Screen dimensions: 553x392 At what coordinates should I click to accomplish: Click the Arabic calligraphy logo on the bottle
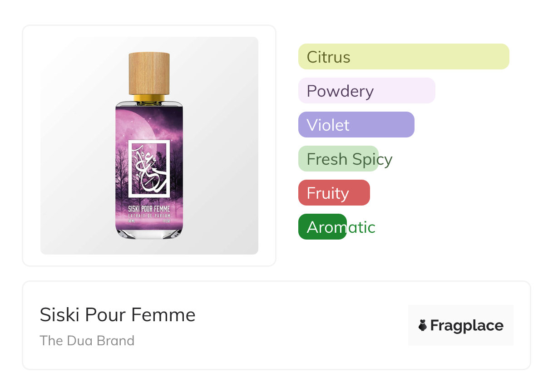click(149, 168)
